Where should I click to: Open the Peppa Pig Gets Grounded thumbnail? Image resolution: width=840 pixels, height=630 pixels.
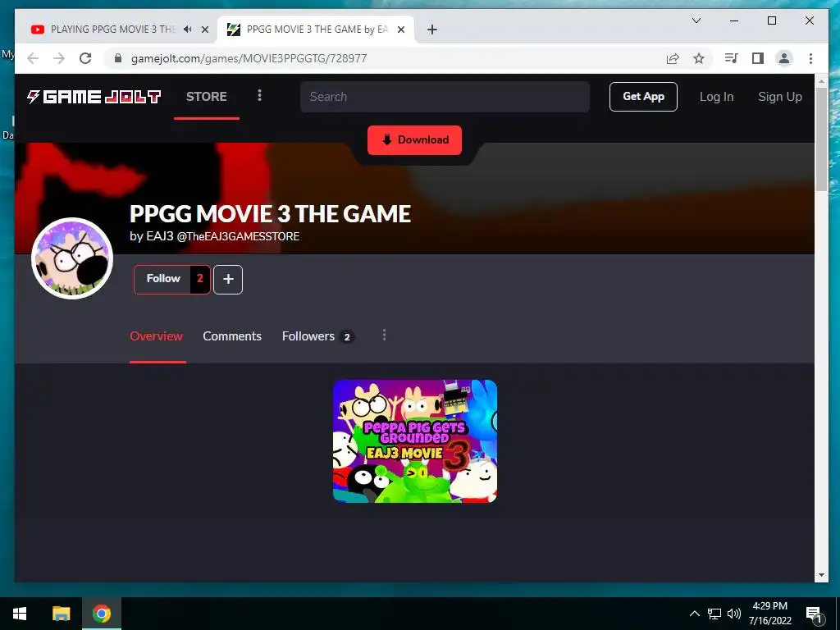pyautogui.click(x=415, y=441)
